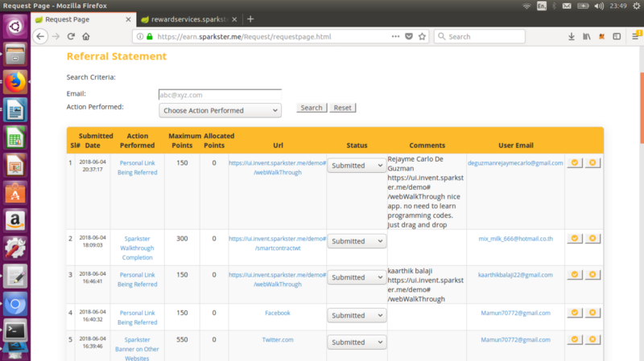This screenshot has height=361, width=644.
Task: Open LibreOffice Calc from the dock
Action: pos(15,137)
